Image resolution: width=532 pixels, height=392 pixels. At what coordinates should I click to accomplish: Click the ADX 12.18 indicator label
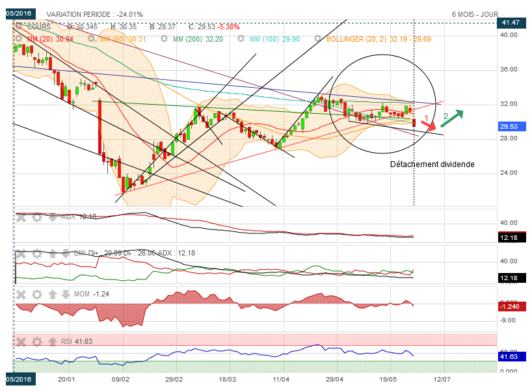click(79, 216)
